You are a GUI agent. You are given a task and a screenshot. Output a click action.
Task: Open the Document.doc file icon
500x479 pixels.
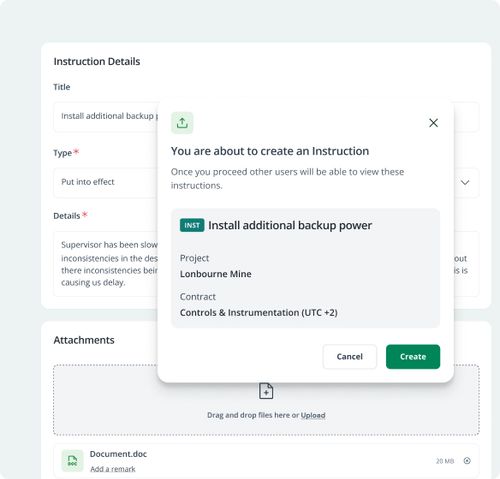[x=72, y=461]
